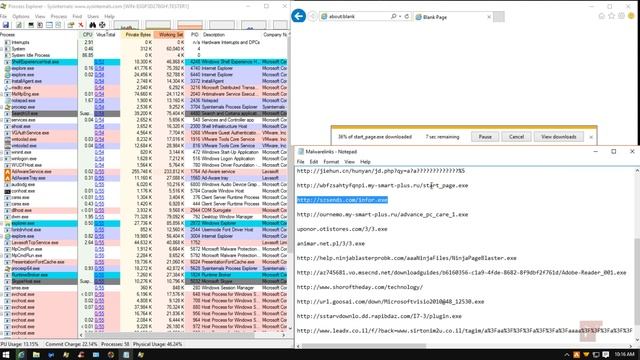Select the AdAwareService.exe process row
This screenshot has width=640, height=360.
click(x=143, y=171)
